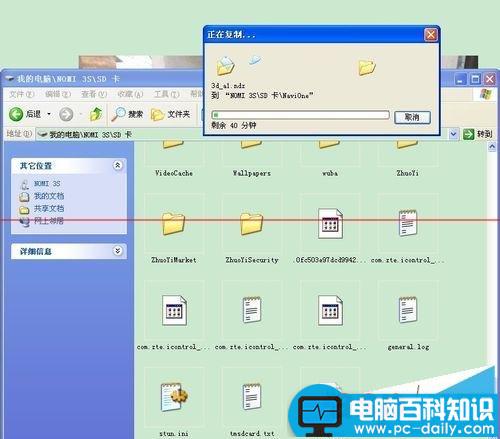
Task: Open the Edit (编辑) menu
Action: [58, 94]
